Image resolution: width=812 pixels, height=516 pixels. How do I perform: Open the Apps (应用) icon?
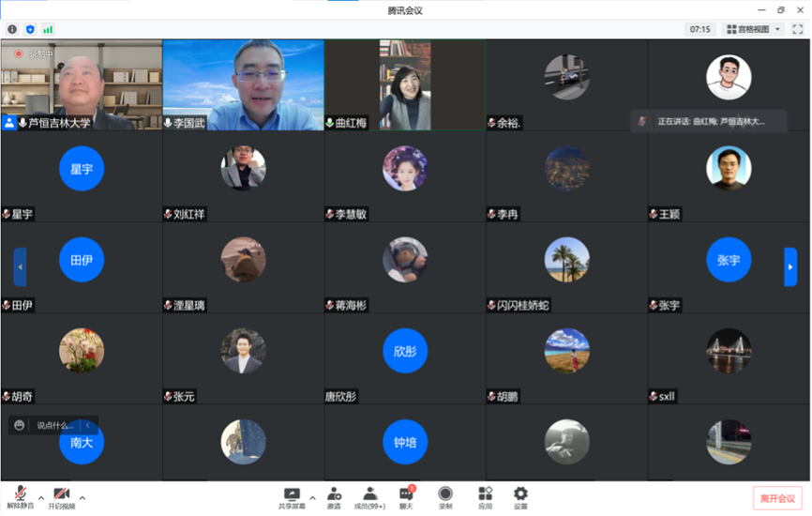click(485, 496)
